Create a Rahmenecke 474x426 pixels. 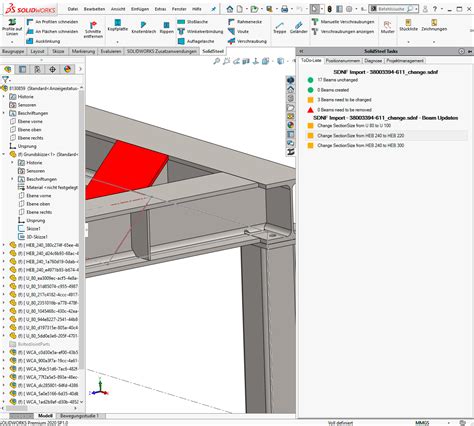(245, 22)
